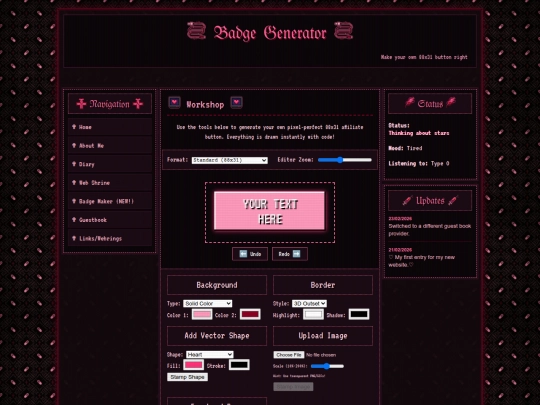Click the 'Thinking about stars' status text
540x405 pixels.
tap(419, 133)
